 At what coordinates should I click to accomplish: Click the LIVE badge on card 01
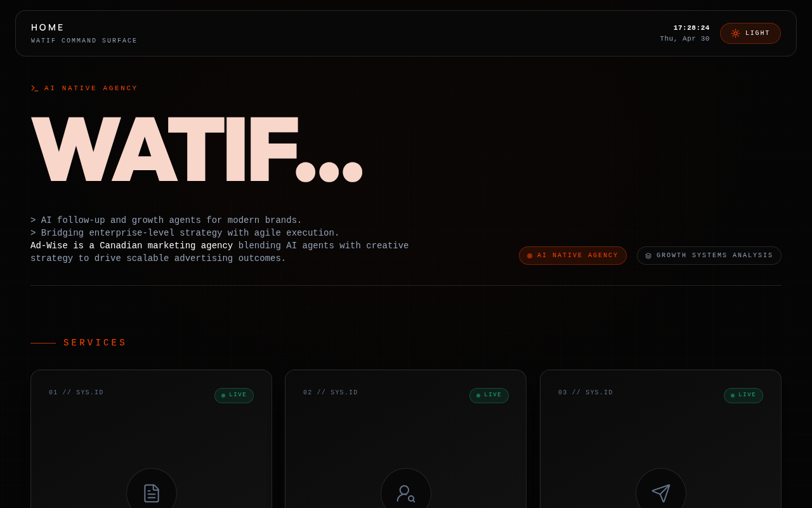(x=234, y=396)
